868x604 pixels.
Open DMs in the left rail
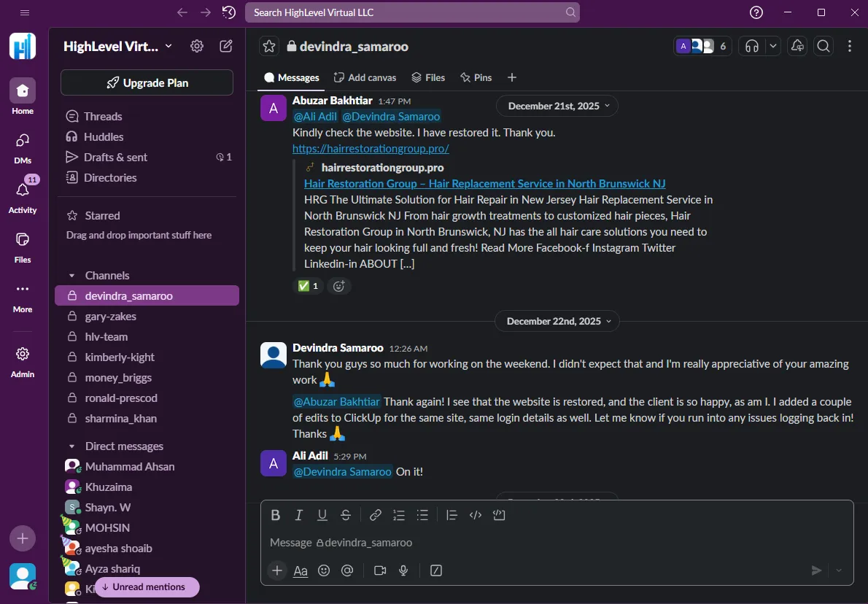coord(23,147)
